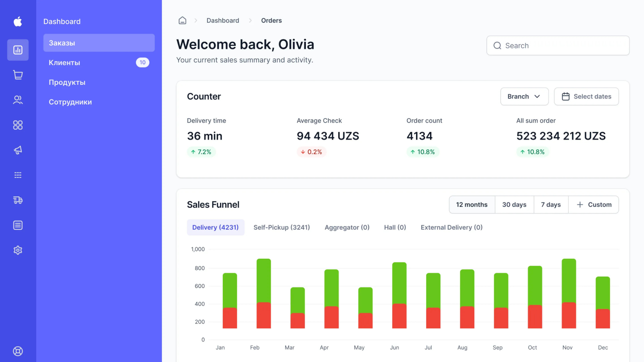Viewport: 644px width, 362px height.
Task: Select the delivery truck sidebar icon
Action: [18, 200]
